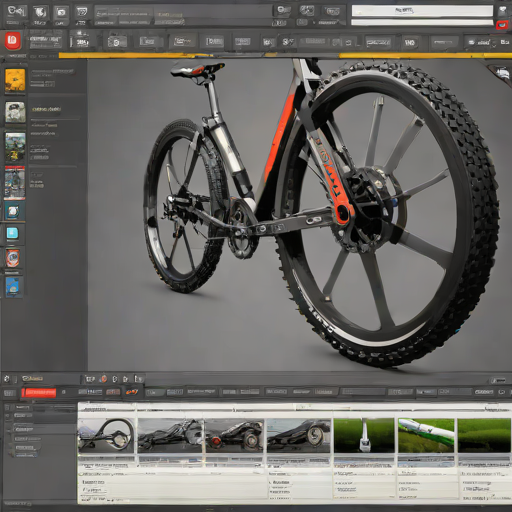Click the orange round icon above the red button
Screen dimensions: 512x512
pyautogui.click(x=104, y=379)
